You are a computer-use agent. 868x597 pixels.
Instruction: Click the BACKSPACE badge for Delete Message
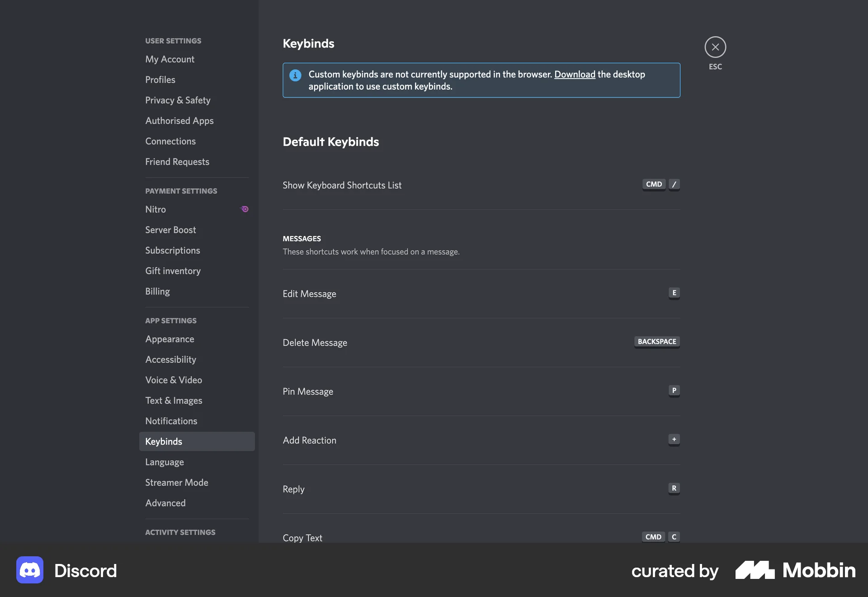pyautogui.click(x=656, y=342)
